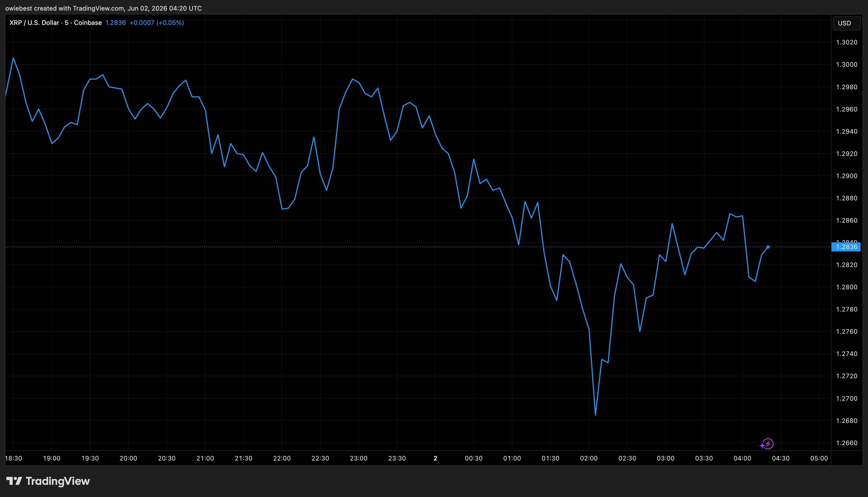Click the 20:30 time axis label
The height and width of the screenshot is (497, 868).
point(166,458)
